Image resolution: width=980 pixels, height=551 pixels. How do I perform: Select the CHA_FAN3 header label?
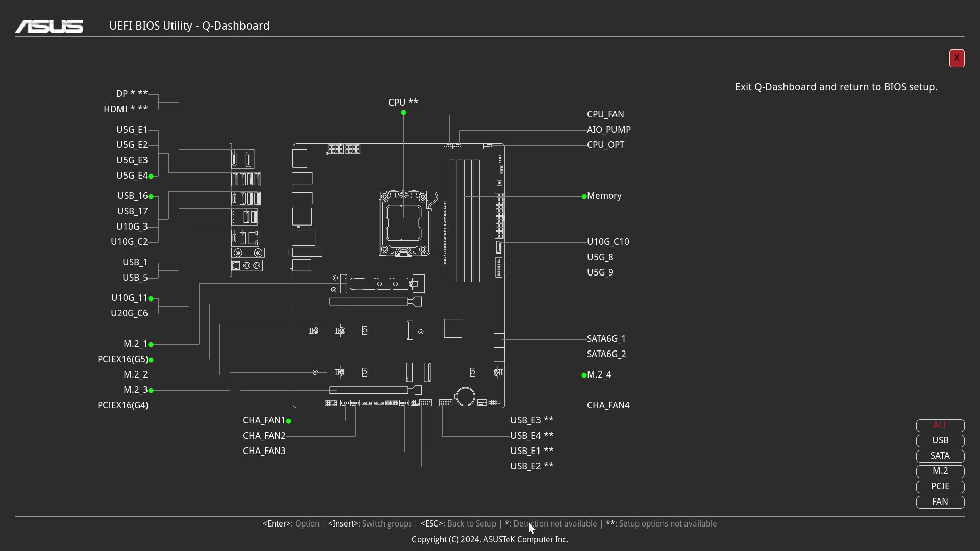[264, 451]
